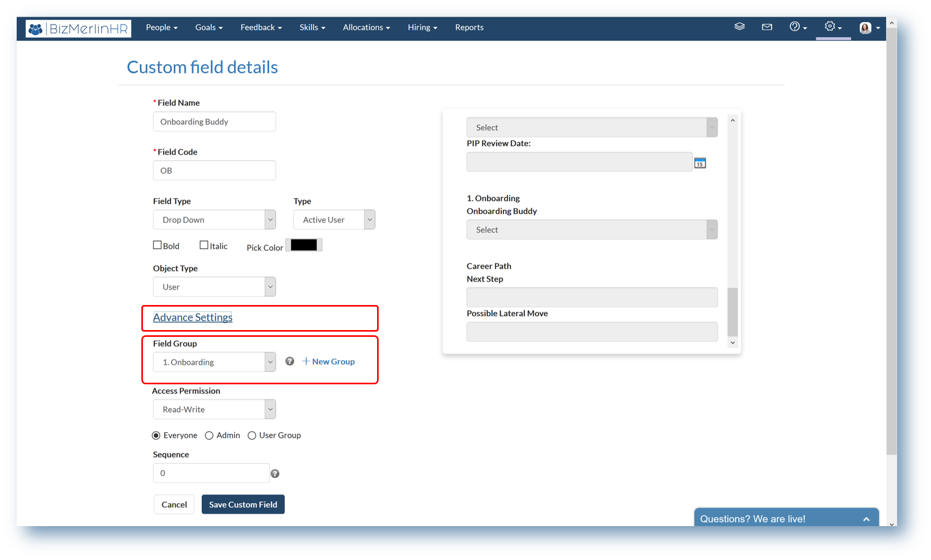The height and width of the screenshot is (560, 931).
Task: Click the help icon next to Field Group
Action: pyautogui.click(x=289, y=361)
